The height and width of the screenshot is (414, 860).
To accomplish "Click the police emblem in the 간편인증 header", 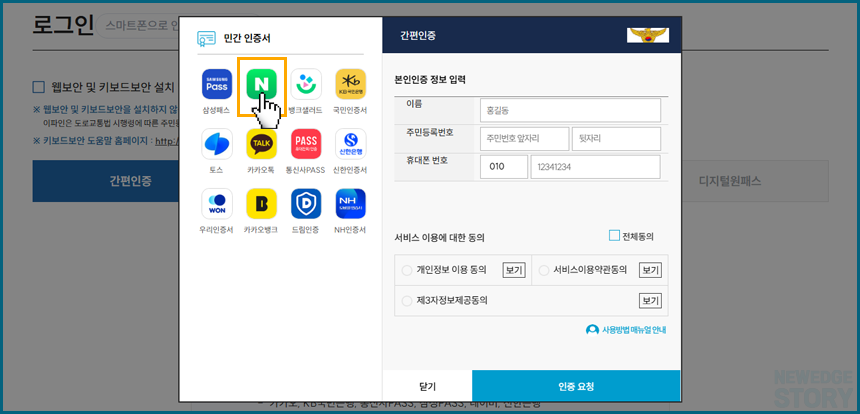I will (648, 35).
